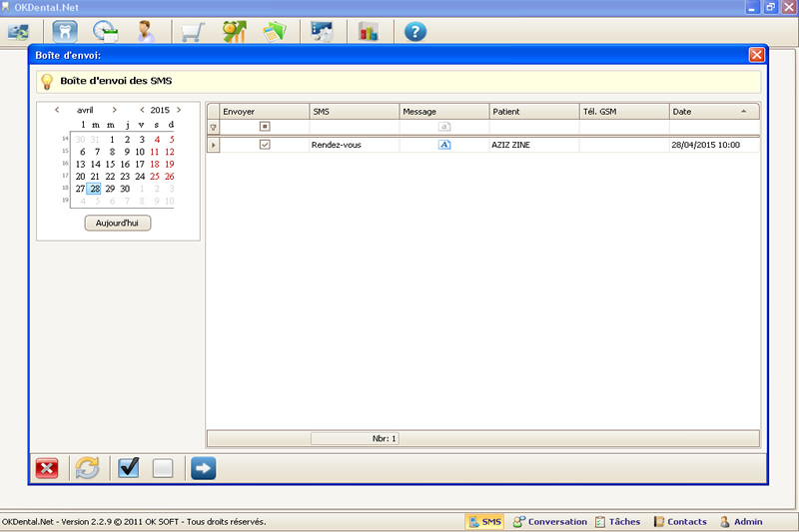Click the SMS filter row field
Screen dimensions: 799x532
point(355,126)
